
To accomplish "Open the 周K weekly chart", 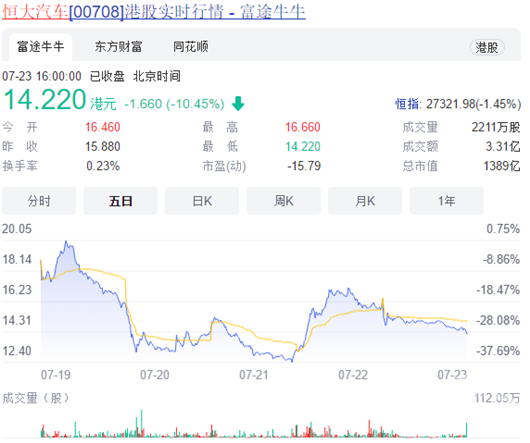I will pyautogui.click(x=284, y=201).
